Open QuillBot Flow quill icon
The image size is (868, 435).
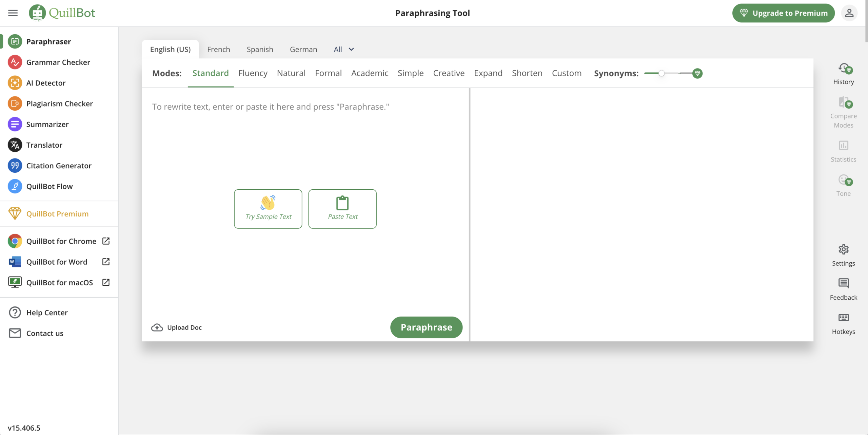pyautogui.click(x=15, y=186)
